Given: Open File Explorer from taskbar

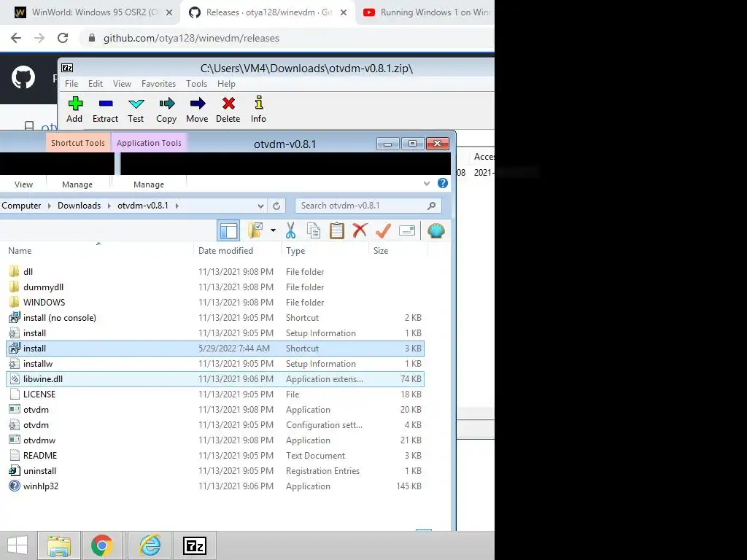Looking at the screenshot, I should 59,545.
